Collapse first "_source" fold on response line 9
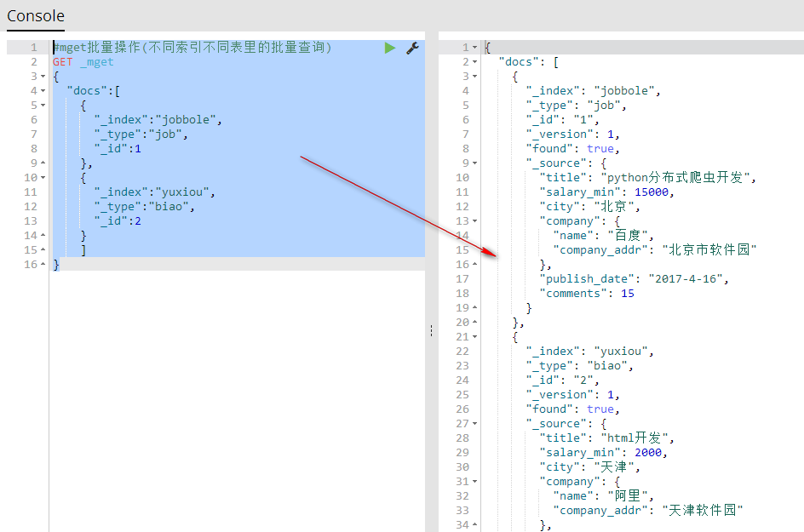Screen dimensions: 804x532 point(474,163)
